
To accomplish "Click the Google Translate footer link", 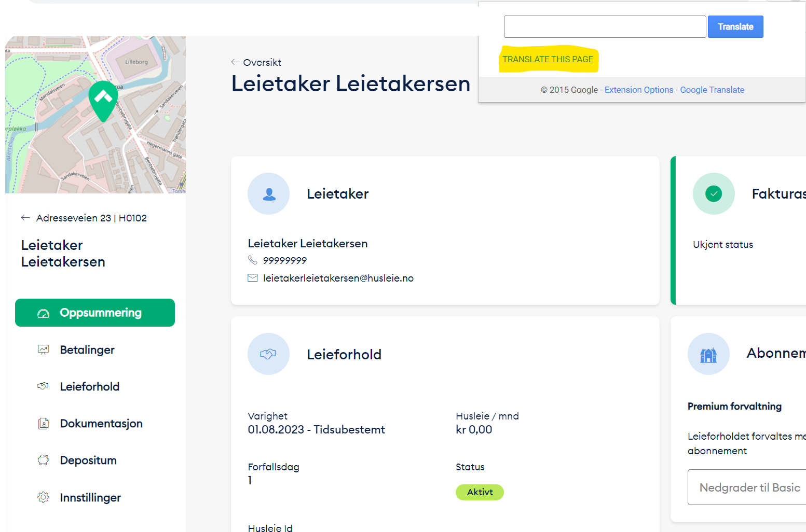I will (712, 90).
